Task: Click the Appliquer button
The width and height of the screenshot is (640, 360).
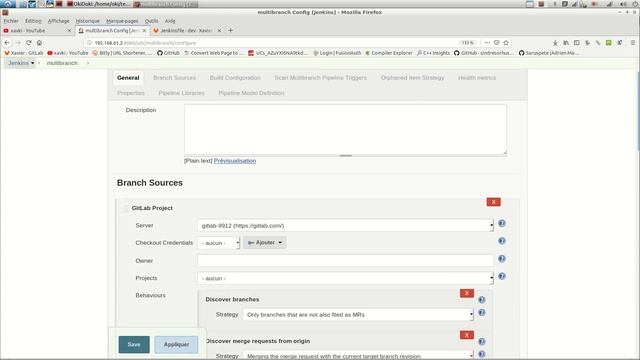Action: click(x=176, y=344)
